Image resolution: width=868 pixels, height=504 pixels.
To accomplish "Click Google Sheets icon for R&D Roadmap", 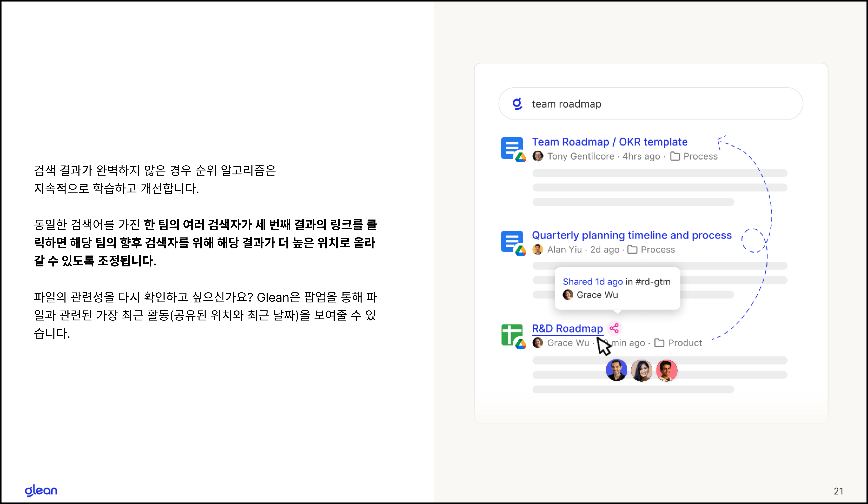I will (x=513, y=336).
